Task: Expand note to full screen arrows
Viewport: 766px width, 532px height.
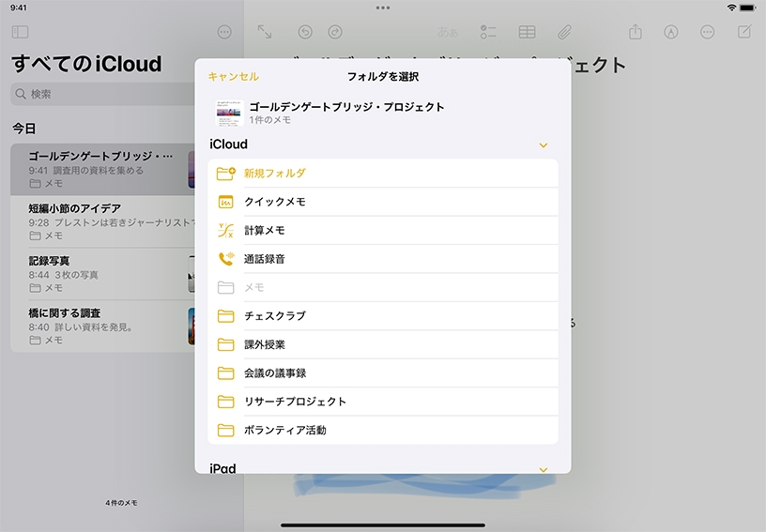Action: [x=265, y=32]
